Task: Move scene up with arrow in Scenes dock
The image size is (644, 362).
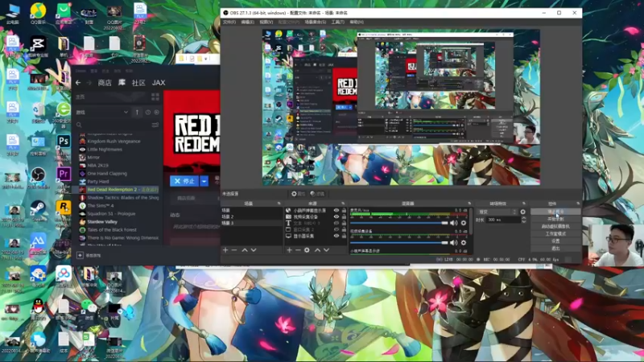Action: (x=245, y=250)
